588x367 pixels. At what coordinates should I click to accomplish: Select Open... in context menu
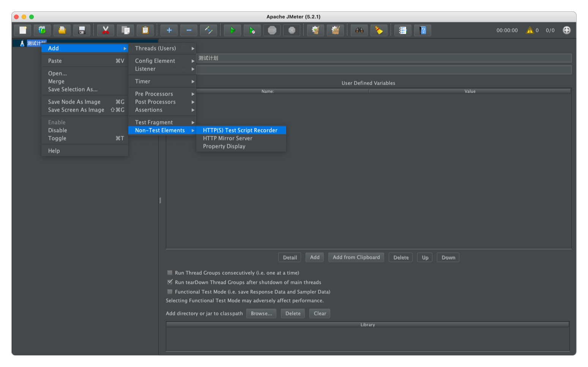85,73
